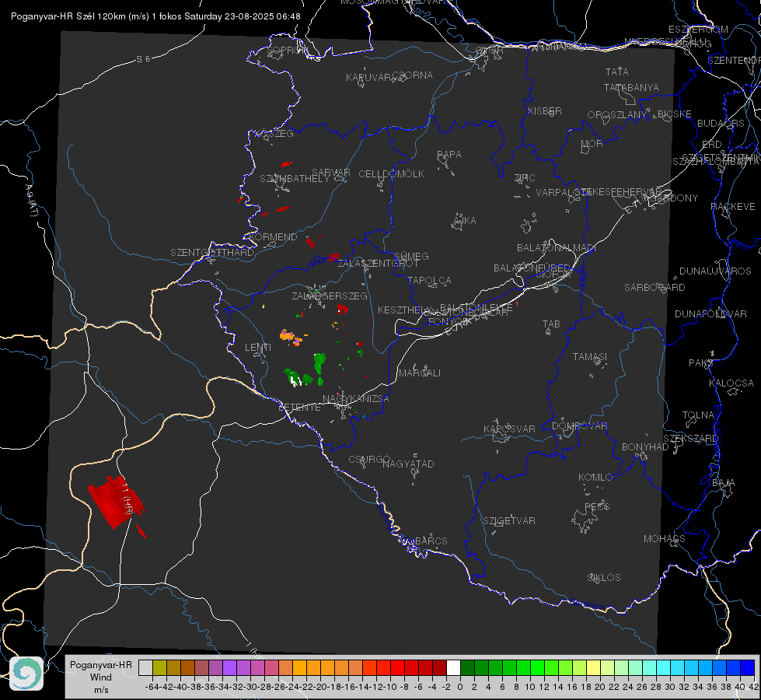Screen dimensions: 761x700
Task: Click the BONYHAD city label
Action: point(645,447)
